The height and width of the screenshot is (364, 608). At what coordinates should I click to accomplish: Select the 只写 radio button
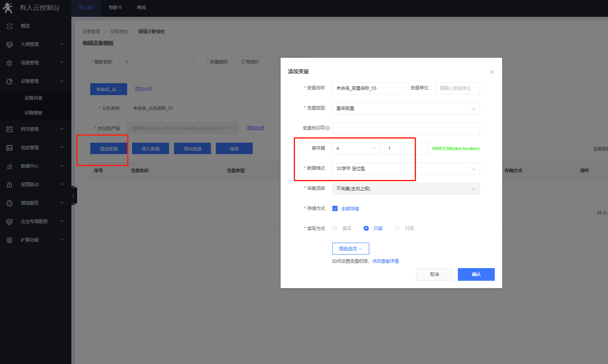point(397,228)
